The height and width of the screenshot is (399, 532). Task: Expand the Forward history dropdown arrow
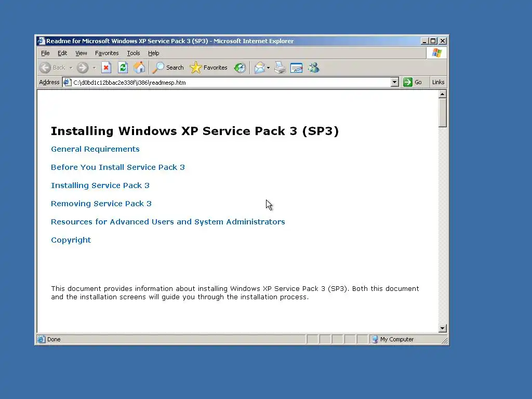(94, 68)
